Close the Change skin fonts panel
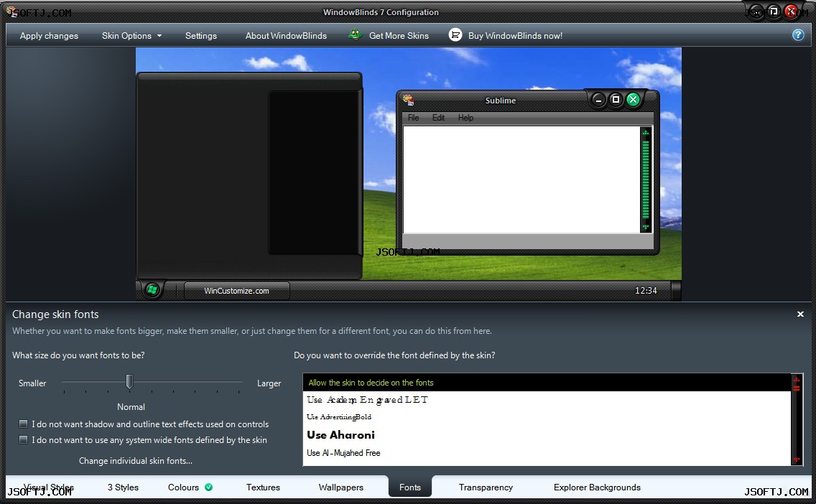This screenshot has height=504, width=816. point(800,314)
